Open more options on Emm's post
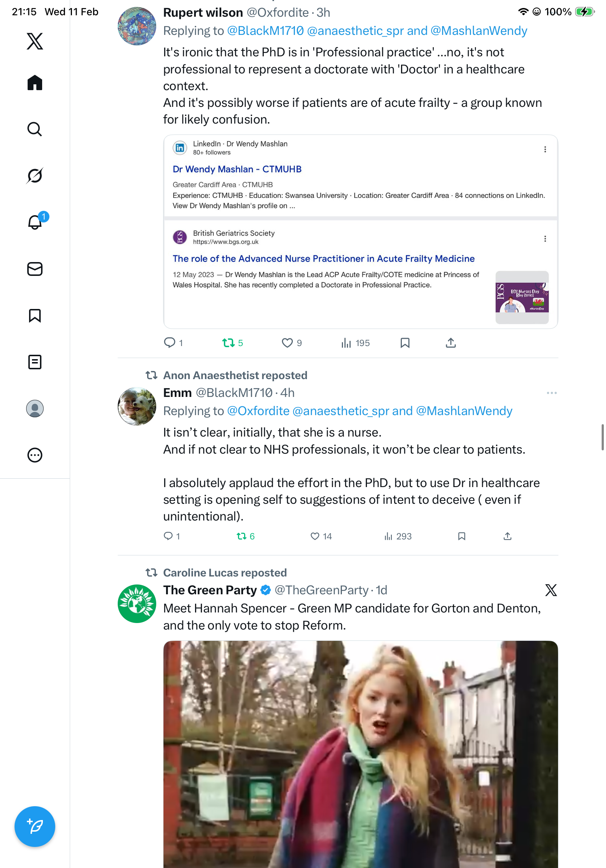This screenshot has height=868, width=606. (552, 393)
